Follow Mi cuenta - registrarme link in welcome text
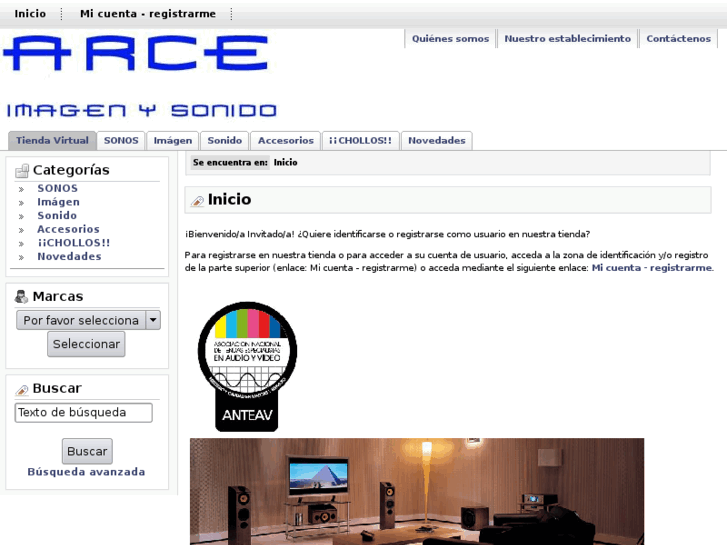727x545 pixels. click(652, 268)
